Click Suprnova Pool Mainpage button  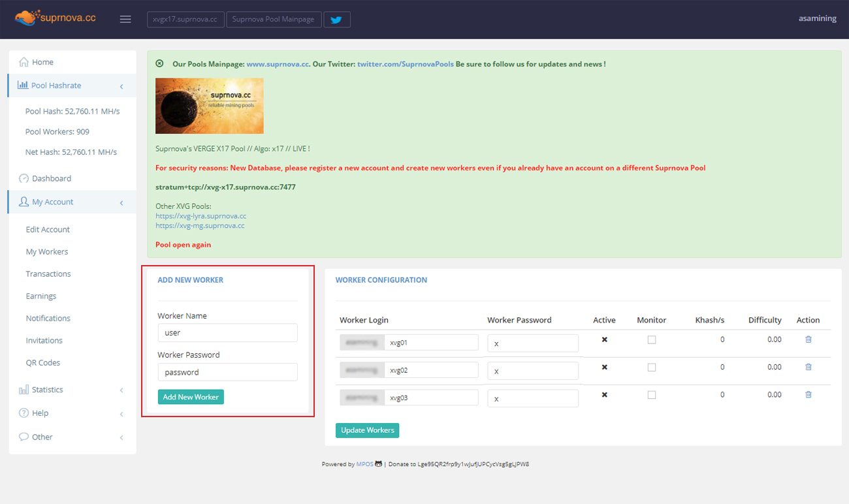(x=273, y=20)
